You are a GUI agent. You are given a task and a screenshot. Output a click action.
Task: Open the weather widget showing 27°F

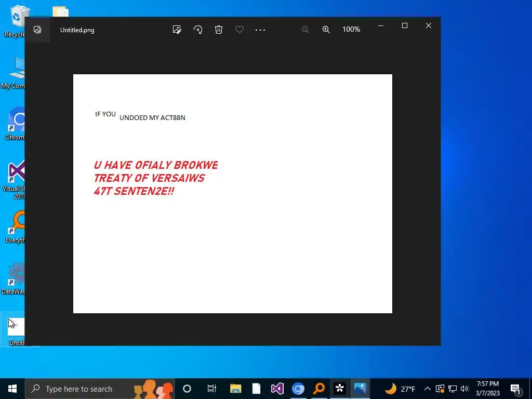coord(400,389)
